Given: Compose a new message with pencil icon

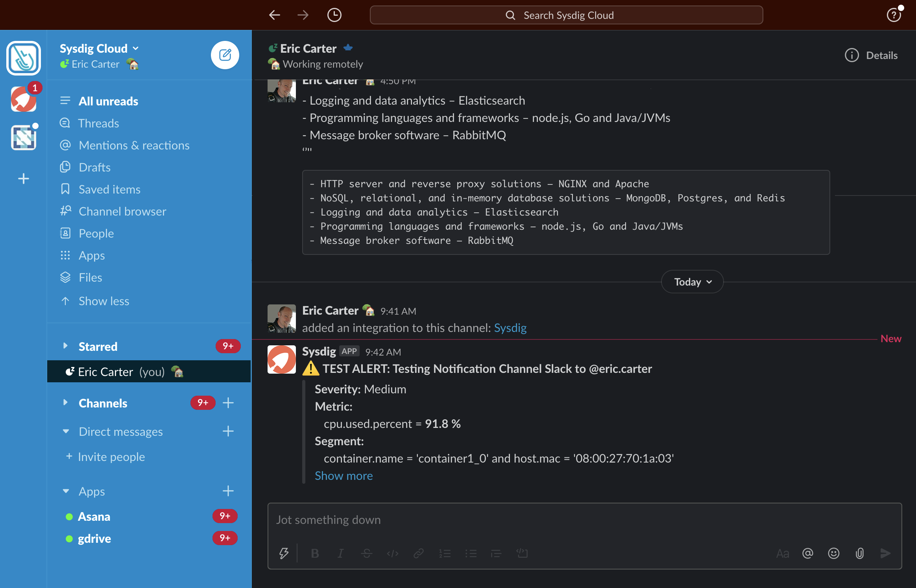Looking at the screenshot, I should click(x=225, y=55).
